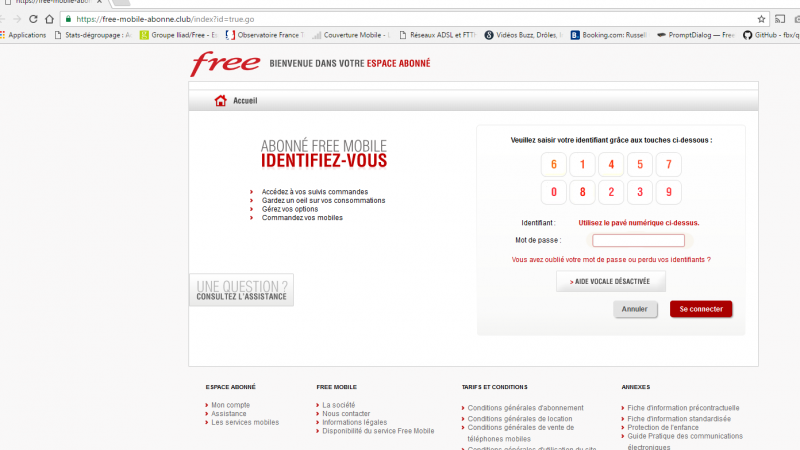The height and width of the screenshot is (450, 800).
Task: Click the red home icon next to Accueil
Action: tap(220, 101)
